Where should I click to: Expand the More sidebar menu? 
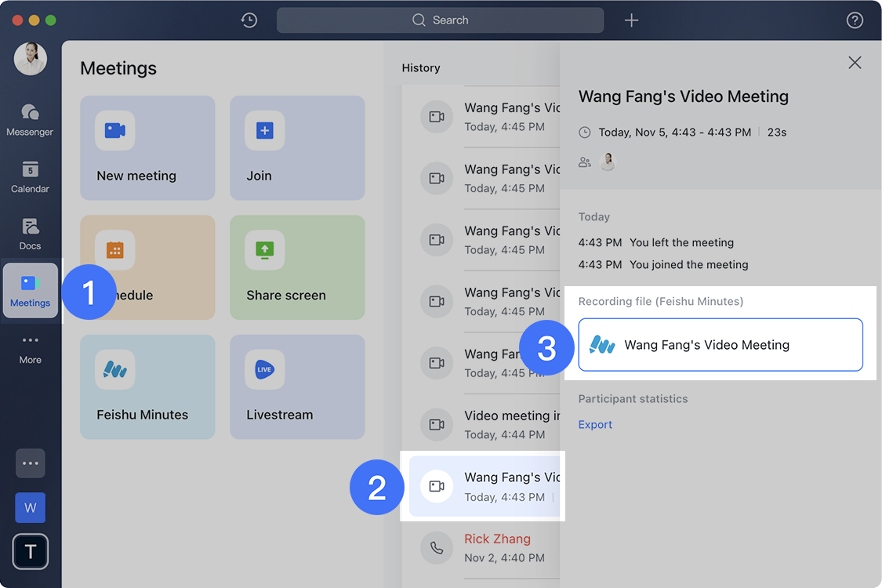[x=30, y=348]
